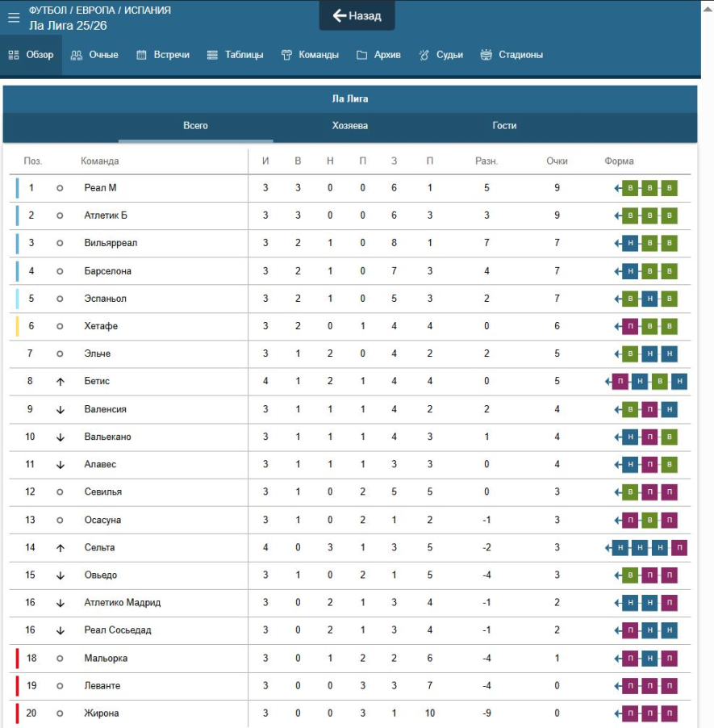Open the hamburger menu icon
Image resolution: width=714 pixels, height=728 pixels.
(x=14, y=17)
